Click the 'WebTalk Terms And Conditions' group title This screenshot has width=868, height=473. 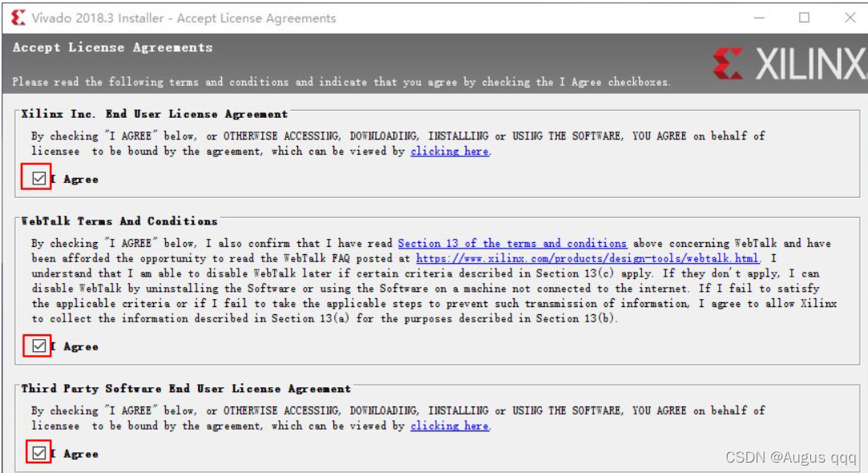coord(119,221)
